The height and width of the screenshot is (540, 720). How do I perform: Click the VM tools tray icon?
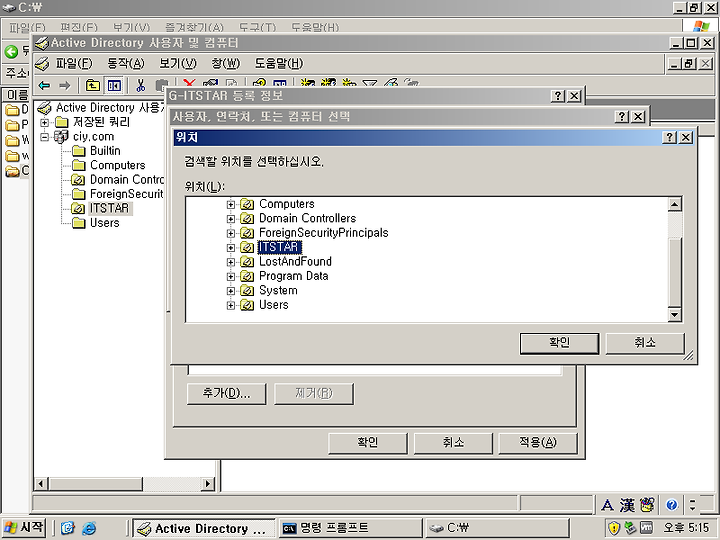[646, 528]
